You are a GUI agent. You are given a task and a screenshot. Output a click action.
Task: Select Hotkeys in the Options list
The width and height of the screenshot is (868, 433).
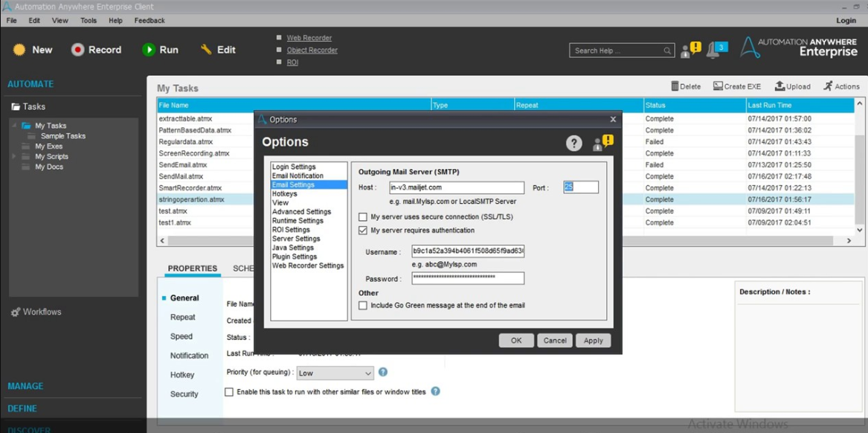point(285,193)
